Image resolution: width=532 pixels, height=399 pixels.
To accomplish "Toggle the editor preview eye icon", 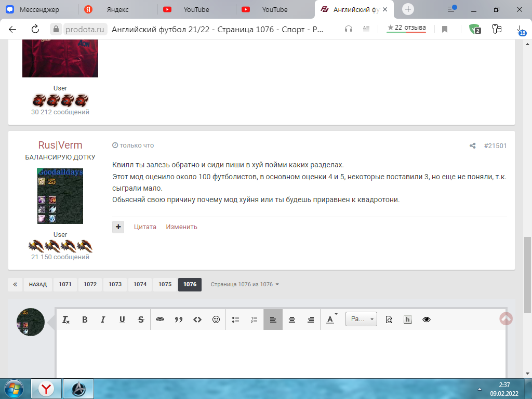I will 427,320.
